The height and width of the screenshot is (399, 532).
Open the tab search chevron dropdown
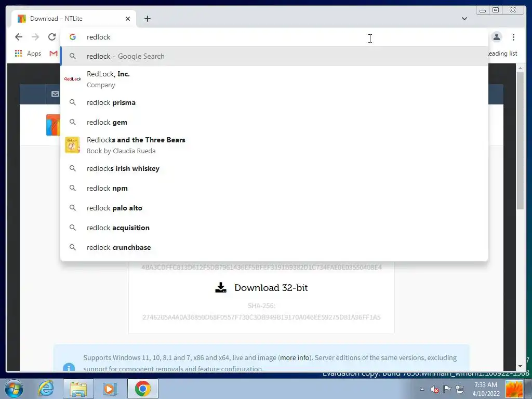pyautogui.click(x=464, y=19)
